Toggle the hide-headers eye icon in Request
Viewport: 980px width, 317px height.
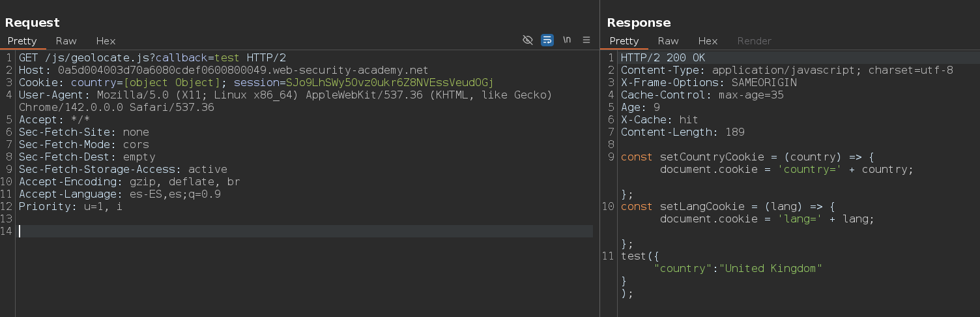528,40
